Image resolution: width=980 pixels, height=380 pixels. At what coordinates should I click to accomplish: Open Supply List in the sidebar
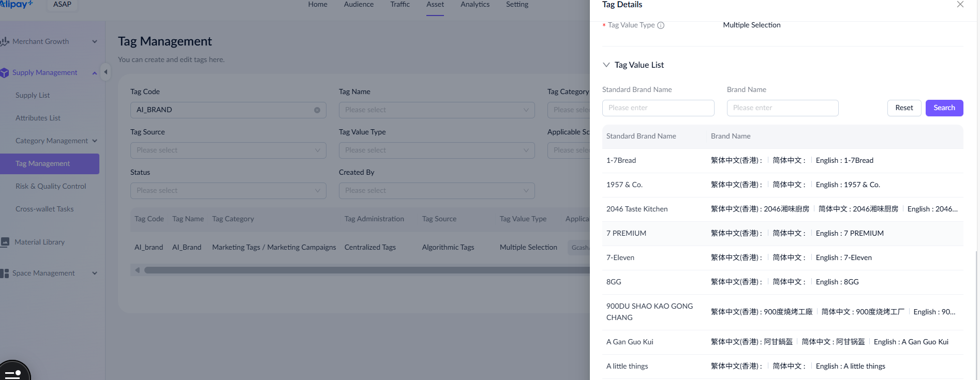click(x=33, y=96)
